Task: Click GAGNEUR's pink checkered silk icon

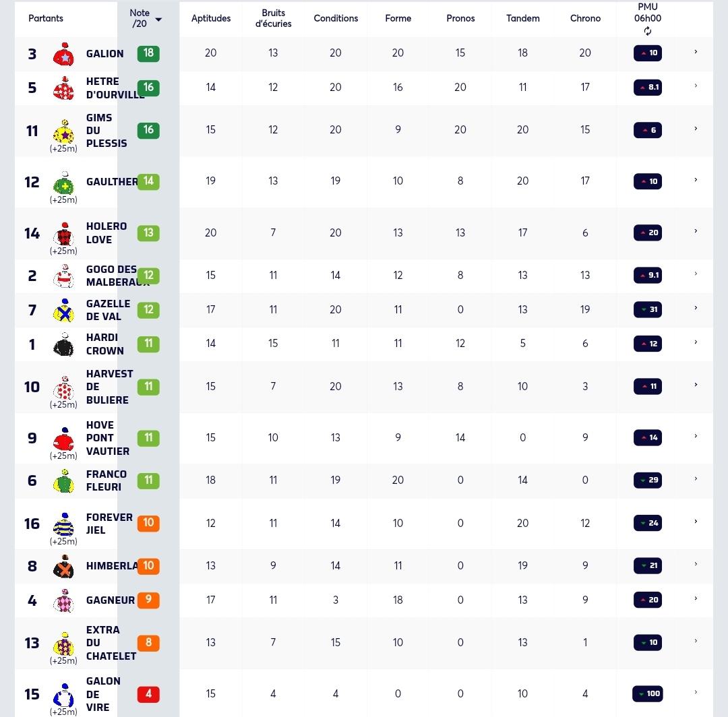Action: pos(64,600)
